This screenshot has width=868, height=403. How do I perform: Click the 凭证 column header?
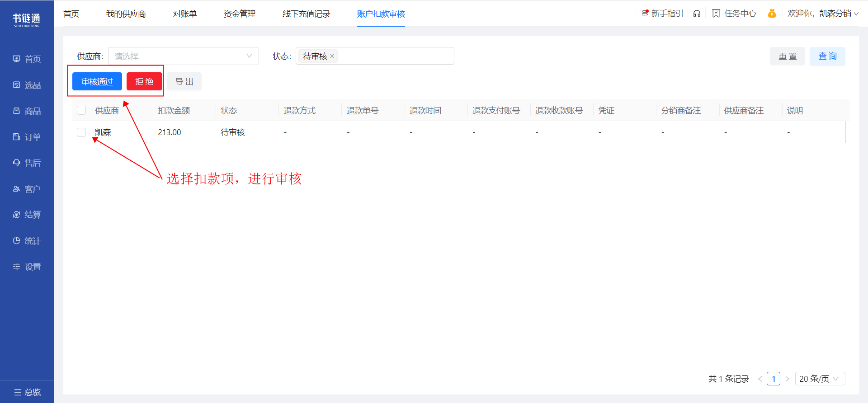click(x=606, y=110)
